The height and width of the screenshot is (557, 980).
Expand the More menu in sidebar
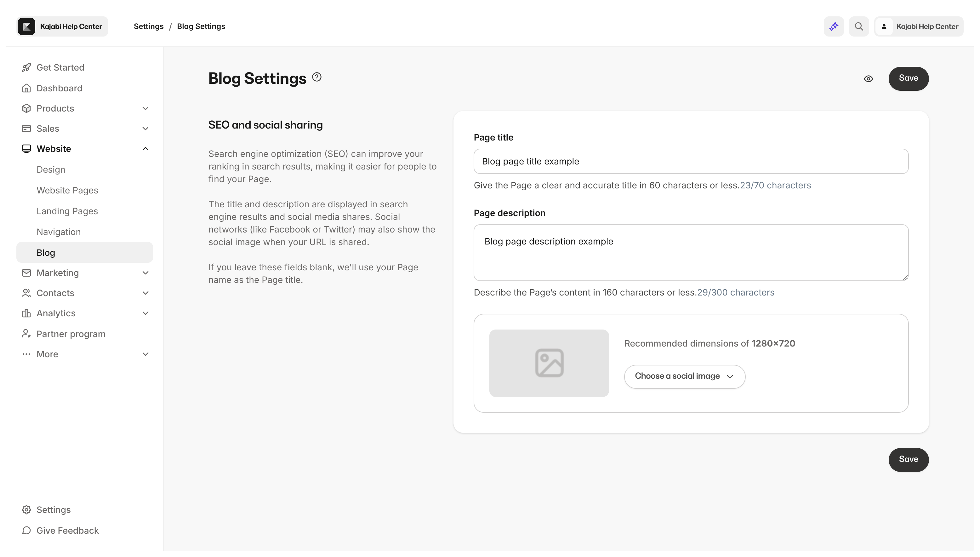[x=145, y=354]
